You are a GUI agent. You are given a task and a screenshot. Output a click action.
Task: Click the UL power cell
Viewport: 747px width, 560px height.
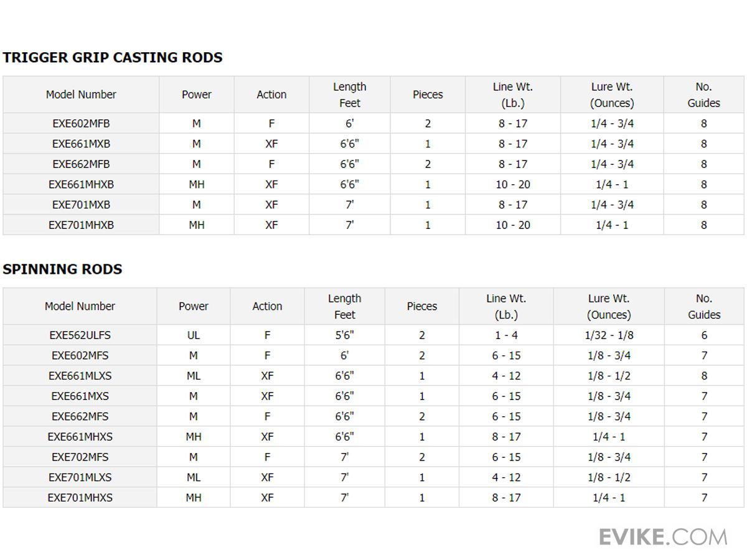[x=194, y=335]
